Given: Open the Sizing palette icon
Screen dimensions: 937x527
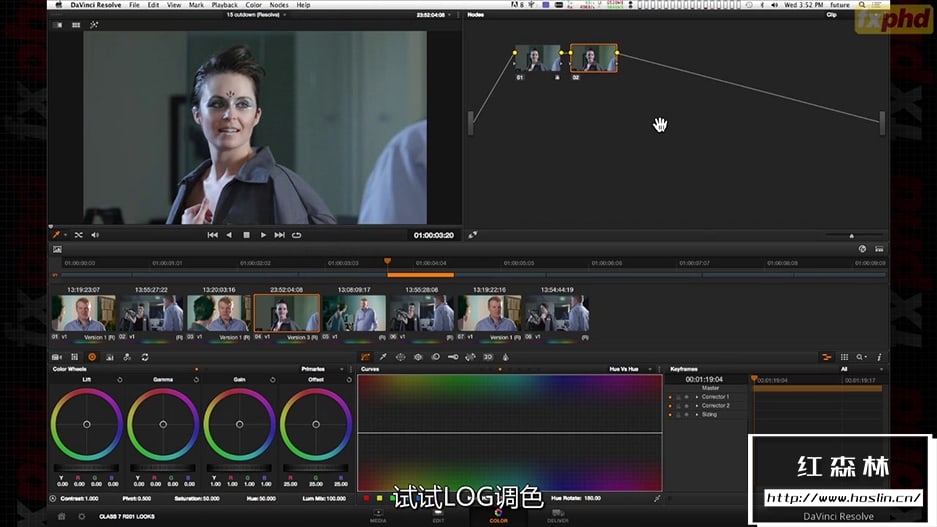Looking at the screenshot, I should pyautogui.click(x=470, y=357).
